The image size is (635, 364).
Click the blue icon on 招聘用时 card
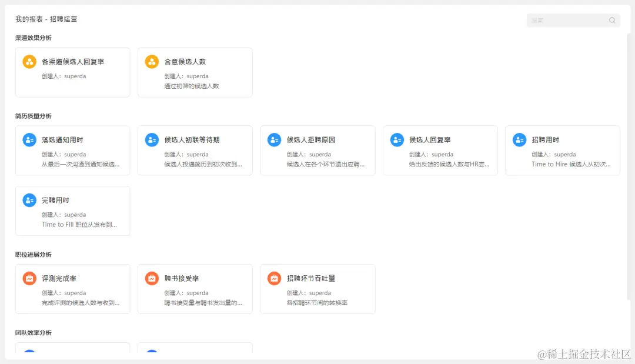[519, 140]
